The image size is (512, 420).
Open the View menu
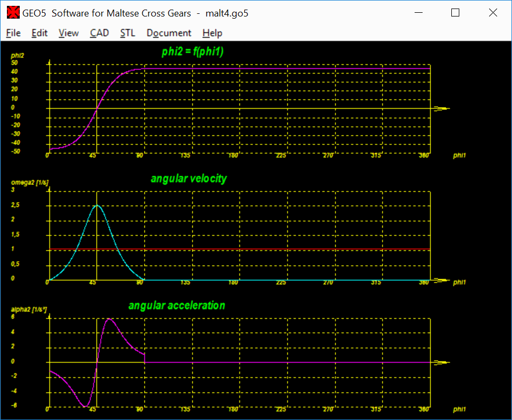tap(69, 33)
